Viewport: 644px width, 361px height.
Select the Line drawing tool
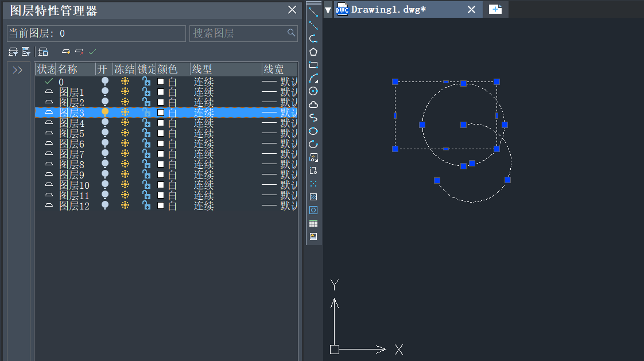pyautogui.click(x=313, y=12)
